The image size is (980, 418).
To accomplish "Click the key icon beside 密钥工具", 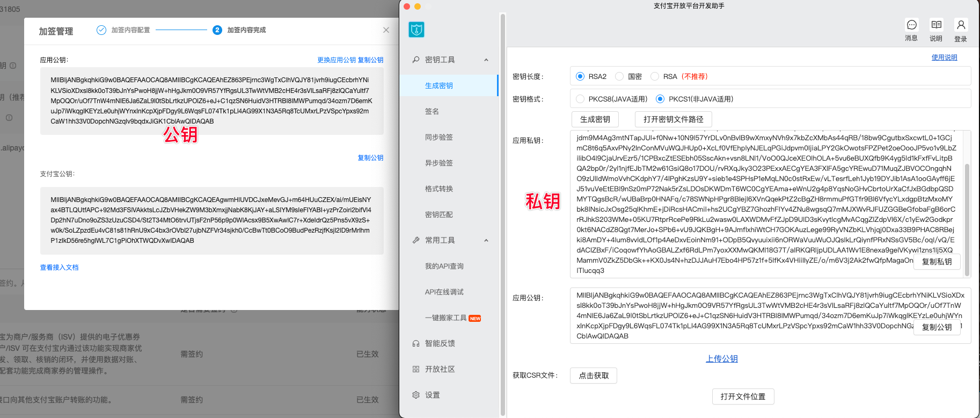I will click(416, 60).
